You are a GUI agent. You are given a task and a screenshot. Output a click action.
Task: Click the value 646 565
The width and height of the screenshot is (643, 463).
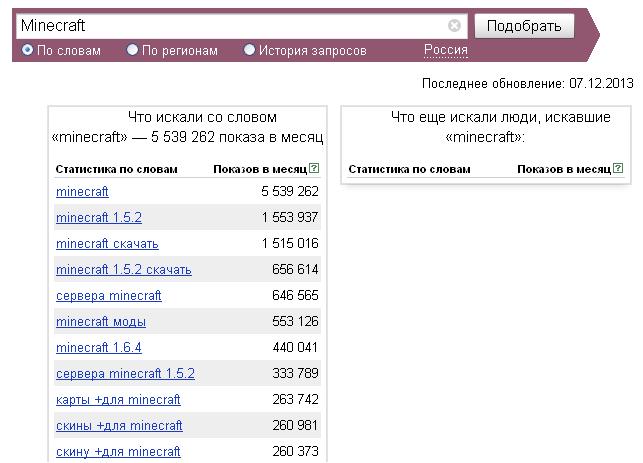tap(295, 295)
